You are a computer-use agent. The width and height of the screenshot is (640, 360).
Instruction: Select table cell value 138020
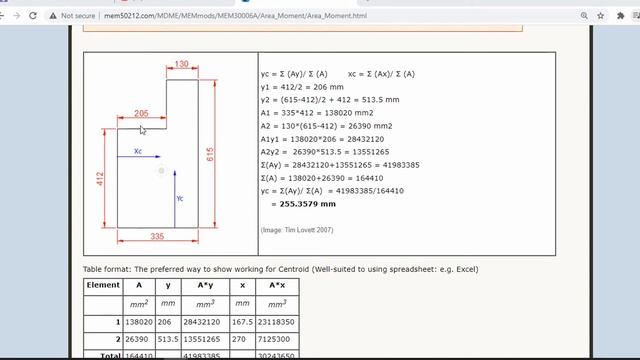pyautogui.click(x=139, y=322)
